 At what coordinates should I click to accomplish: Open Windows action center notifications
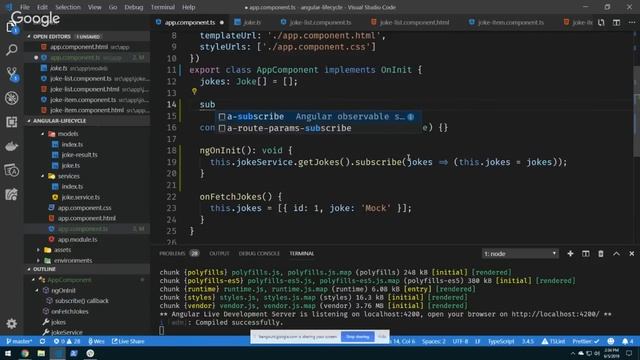629,353
